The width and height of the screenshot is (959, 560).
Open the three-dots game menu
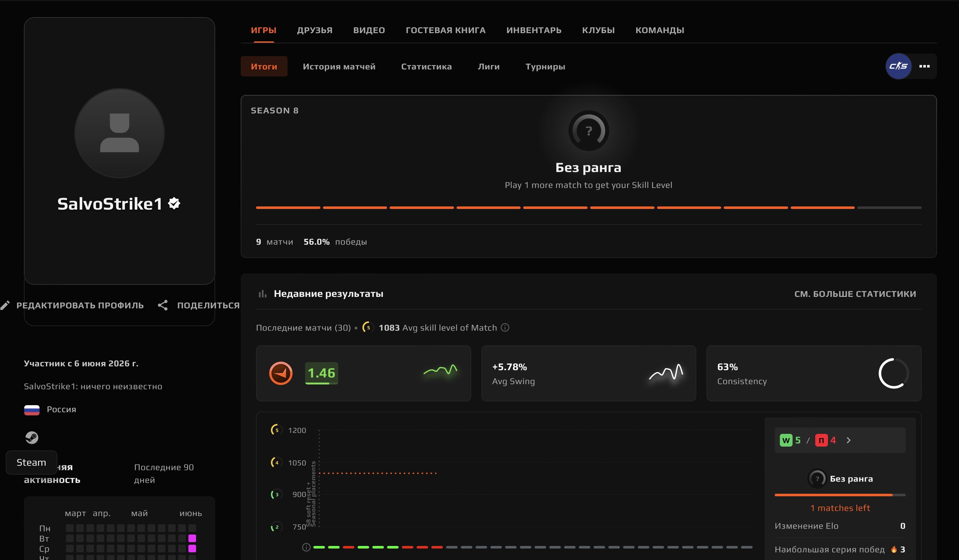[x=924, y=66]
